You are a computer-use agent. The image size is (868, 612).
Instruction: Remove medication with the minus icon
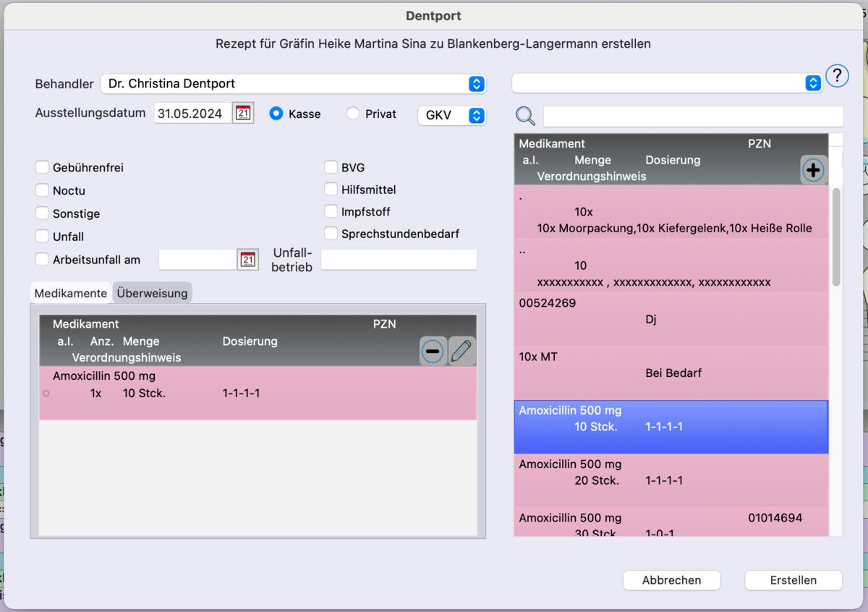(x=433, y=352)
